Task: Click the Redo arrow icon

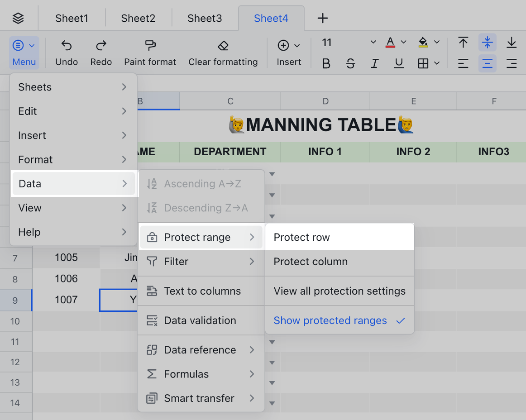Action: [x=101, y=45]
